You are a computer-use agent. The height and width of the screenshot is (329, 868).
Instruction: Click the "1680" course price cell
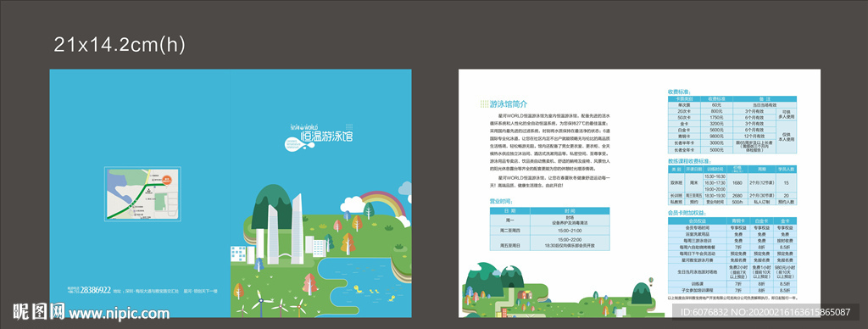[x=737, y=182]
